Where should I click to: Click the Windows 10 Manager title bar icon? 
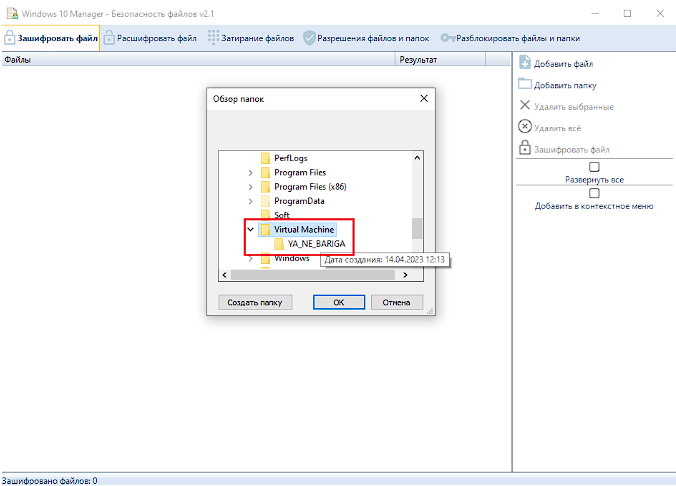[13, 13]
